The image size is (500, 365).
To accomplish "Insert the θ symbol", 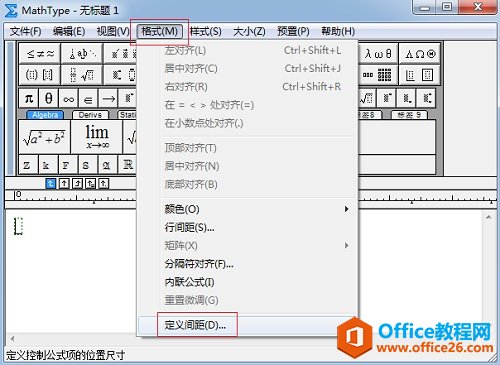I will pyautogui.click(x=49, y=98).
